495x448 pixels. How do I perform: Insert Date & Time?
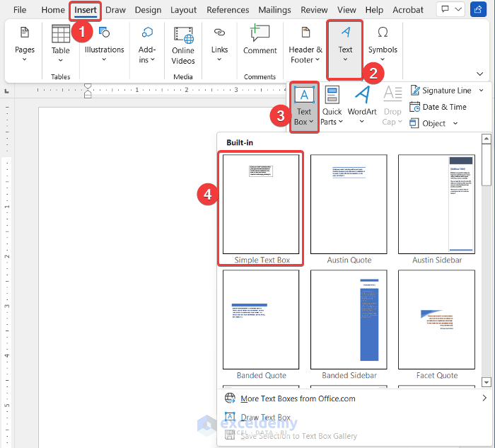click(438, 107)
